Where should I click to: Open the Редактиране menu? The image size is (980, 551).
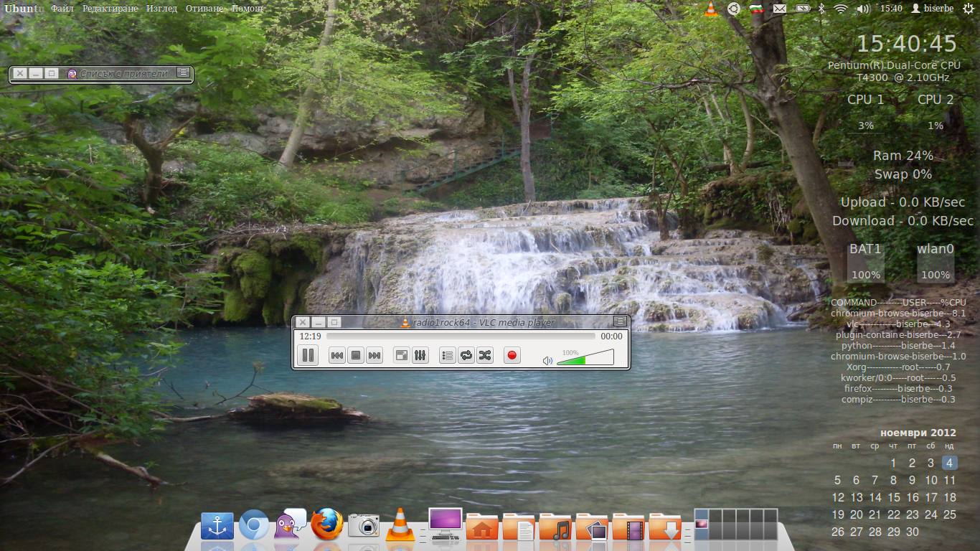(110, 9)
